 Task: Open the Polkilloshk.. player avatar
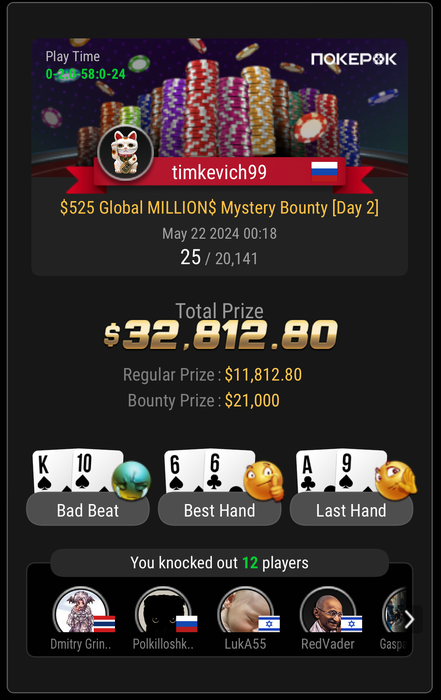pos(163,611)
